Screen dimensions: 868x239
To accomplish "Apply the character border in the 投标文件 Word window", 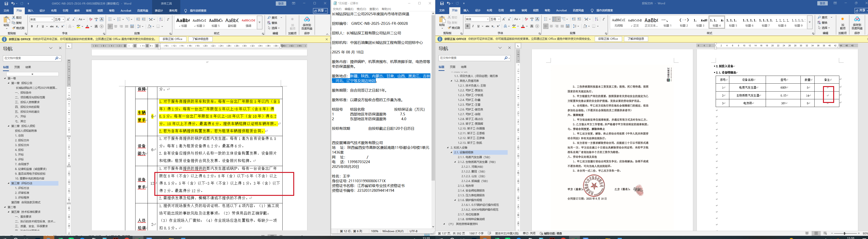I will (x=537, y=19).
